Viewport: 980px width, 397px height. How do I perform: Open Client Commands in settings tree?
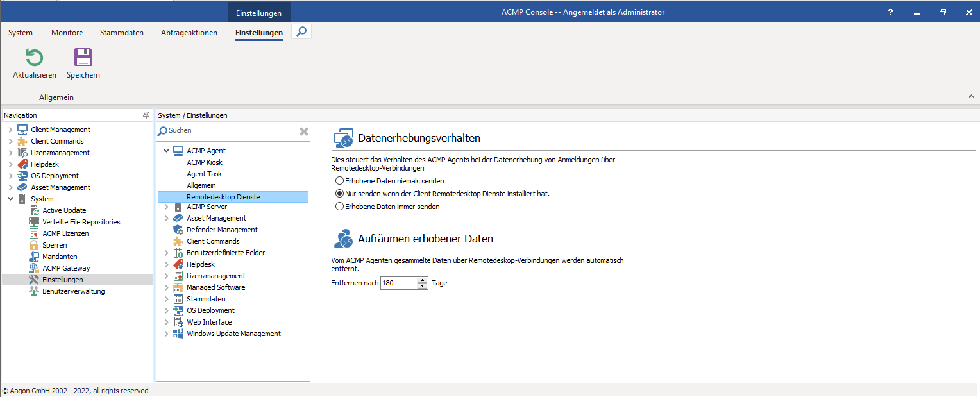pos(213,241)
